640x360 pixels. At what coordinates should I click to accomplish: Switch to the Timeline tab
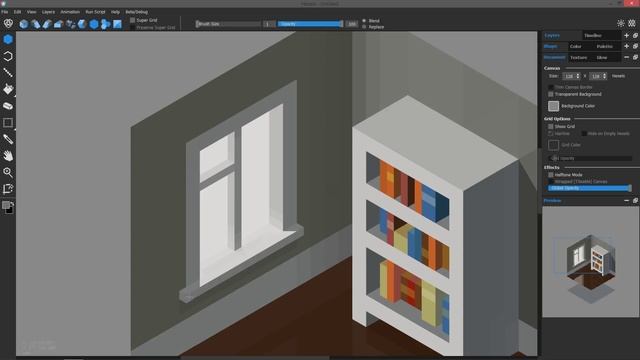click(593, 36)
